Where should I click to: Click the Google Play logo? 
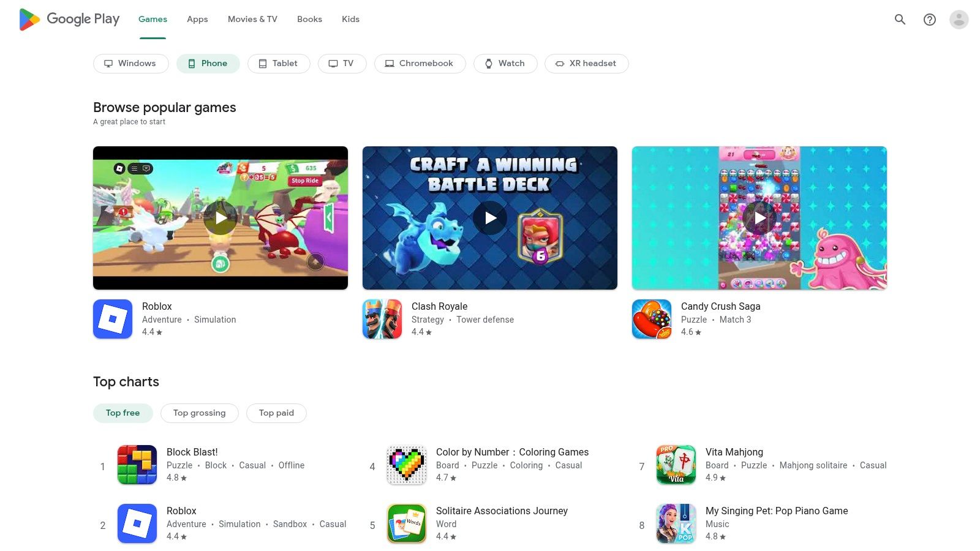[x=69, y=20]
